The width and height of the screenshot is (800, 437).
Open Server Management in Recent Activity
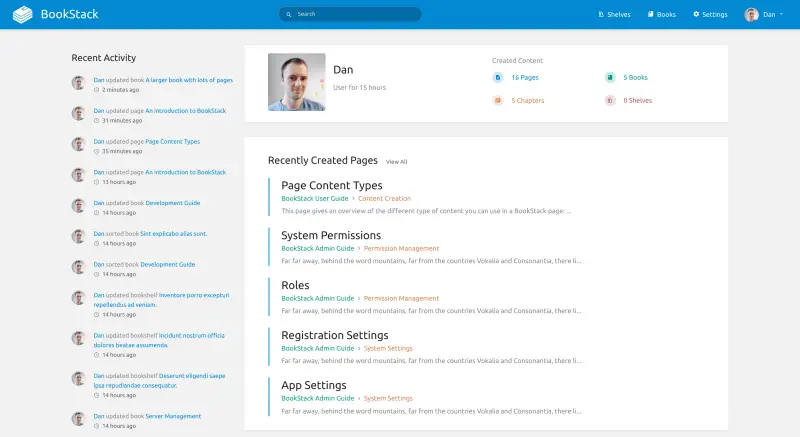(x=173, y=416)
